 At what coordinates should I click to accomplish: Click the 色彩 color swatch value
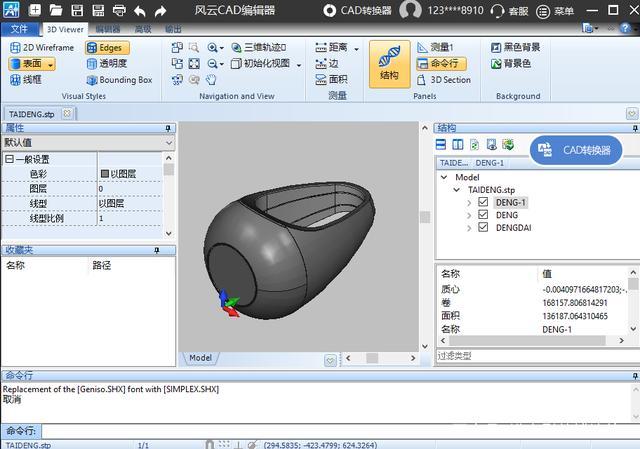click(x=104, y=173)
